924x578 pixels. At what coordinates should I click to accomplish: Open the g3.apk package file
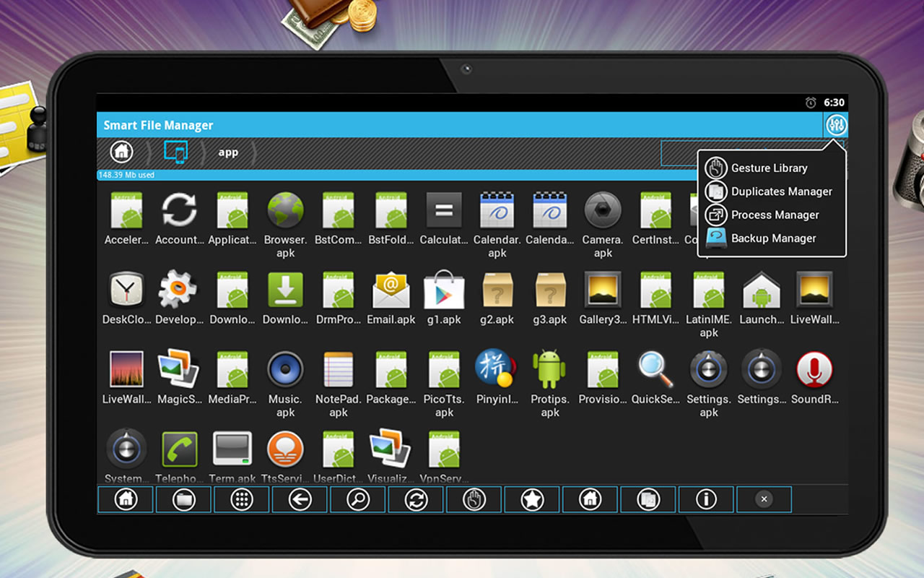coord(550,298)
